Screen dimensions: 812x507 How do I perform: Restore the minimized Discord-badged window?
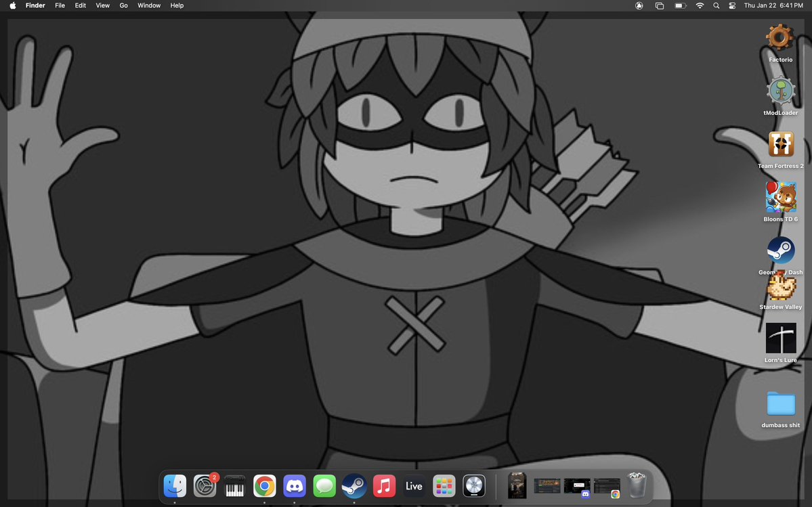(x=577, y=486)
